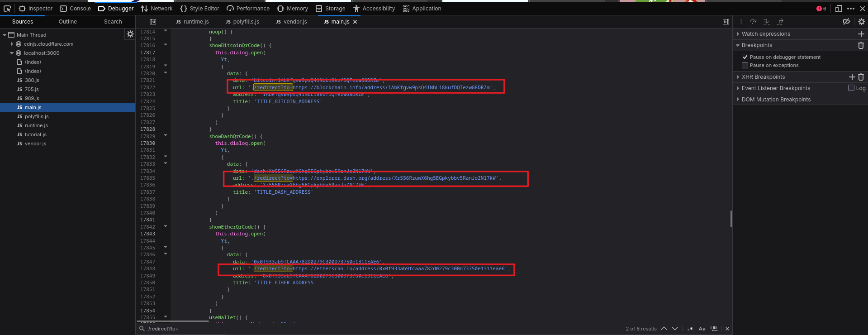The width and height of the screenshot is (868, 335).
Task: Enable Pause on exceptions checkbox
Action: coord(745,65)
